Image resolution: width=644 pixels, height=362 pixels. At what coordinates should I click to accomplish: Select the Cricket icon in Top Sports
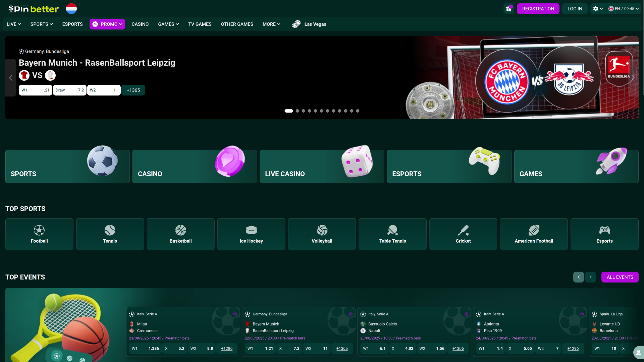tap(463, 230)
